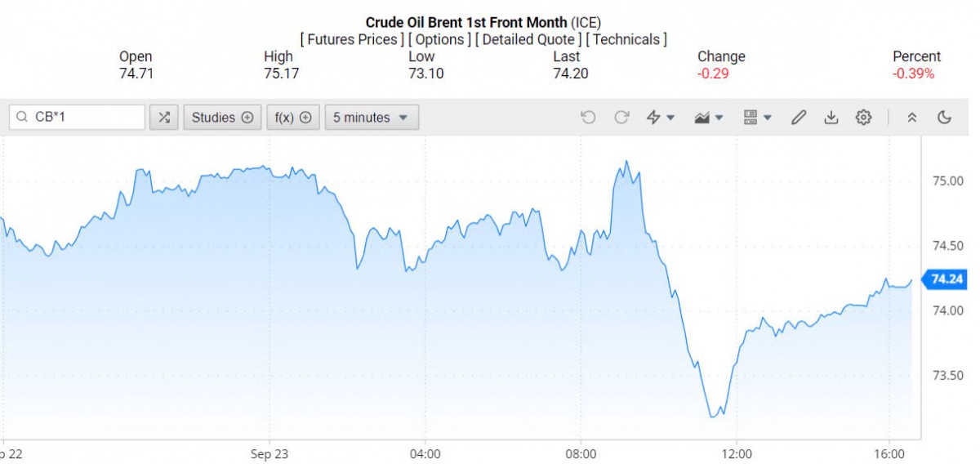Image resolution: width=980 pixels, height=464 pixels.
Task: Change the 5 minutes interval
Action: click(x=372, y=118)
